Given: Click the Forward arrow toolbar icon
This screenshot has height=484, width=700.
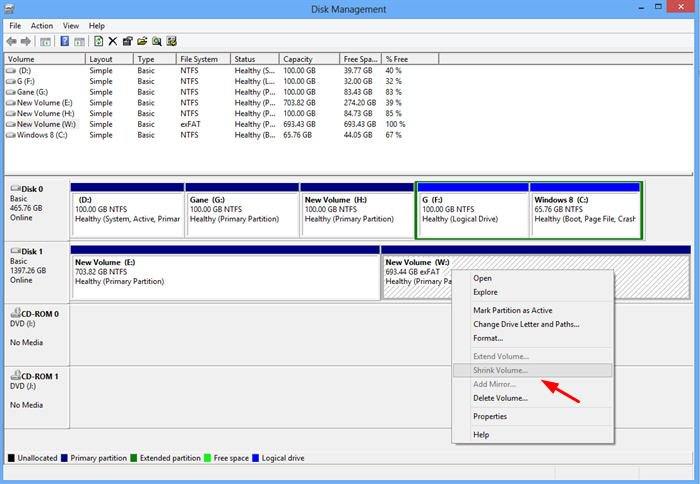Looking at the screenshot, I should (x=26, y=42).
